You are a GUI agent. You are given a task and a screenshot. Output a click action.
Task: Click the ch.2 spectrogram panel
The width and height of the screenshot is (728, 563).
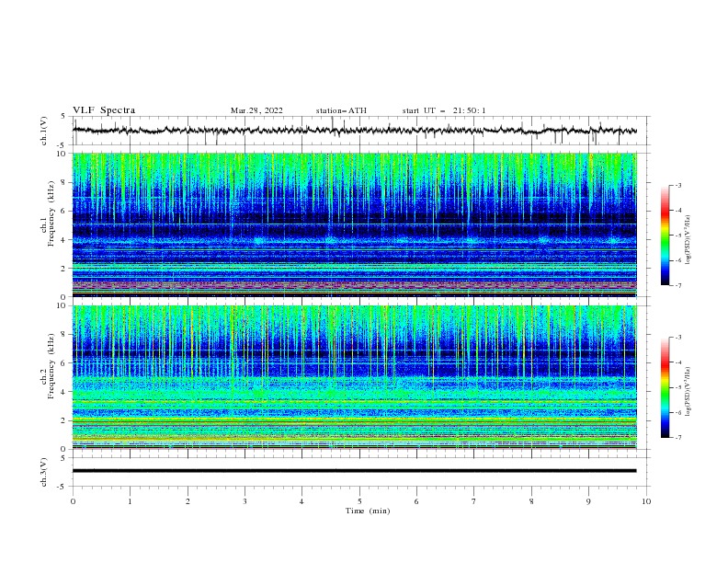[355, 377]
